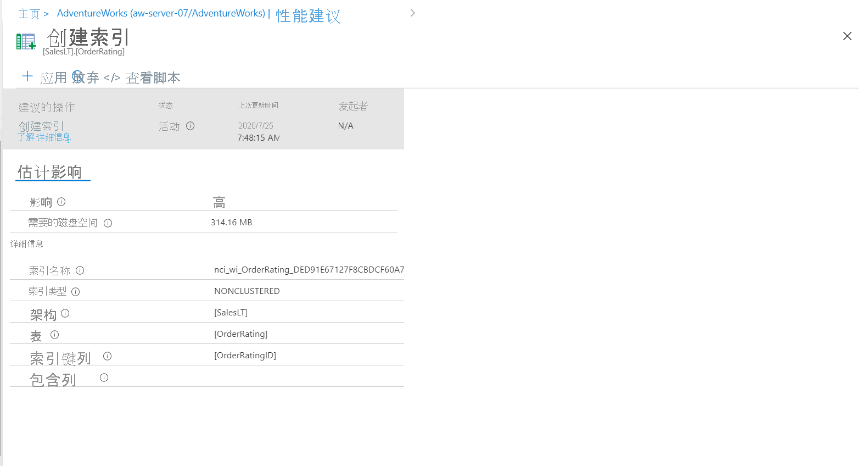Screen dimensions: 868x466
Task: Click the 创建索引 recommended action text
Action: click(x=41, y=126)
